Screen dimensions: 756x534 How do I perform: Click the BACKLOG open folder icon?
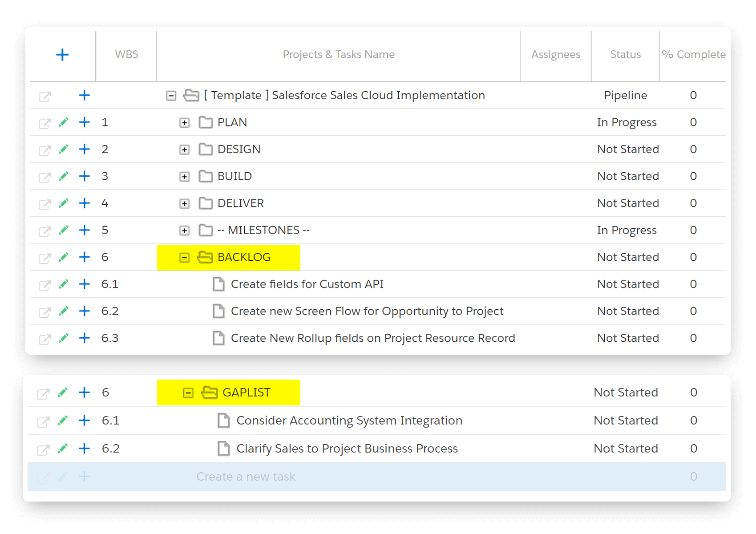(x=205, y=257)
